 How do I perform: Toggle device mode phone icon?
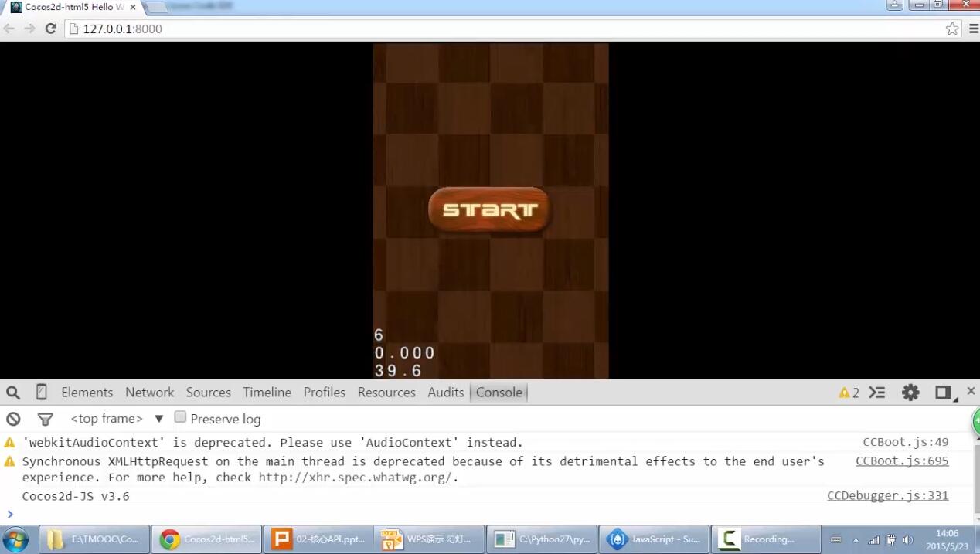[x=42, y=393]
